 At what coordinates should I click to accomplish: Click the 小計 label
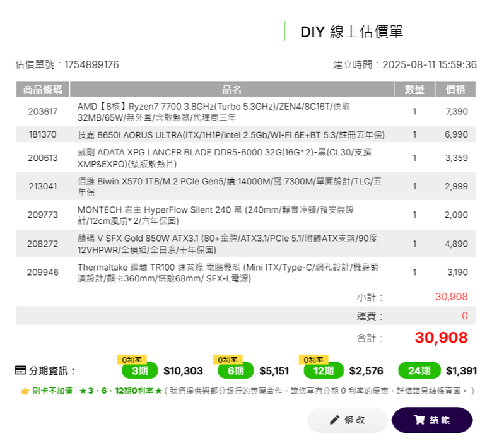point(369,297)
